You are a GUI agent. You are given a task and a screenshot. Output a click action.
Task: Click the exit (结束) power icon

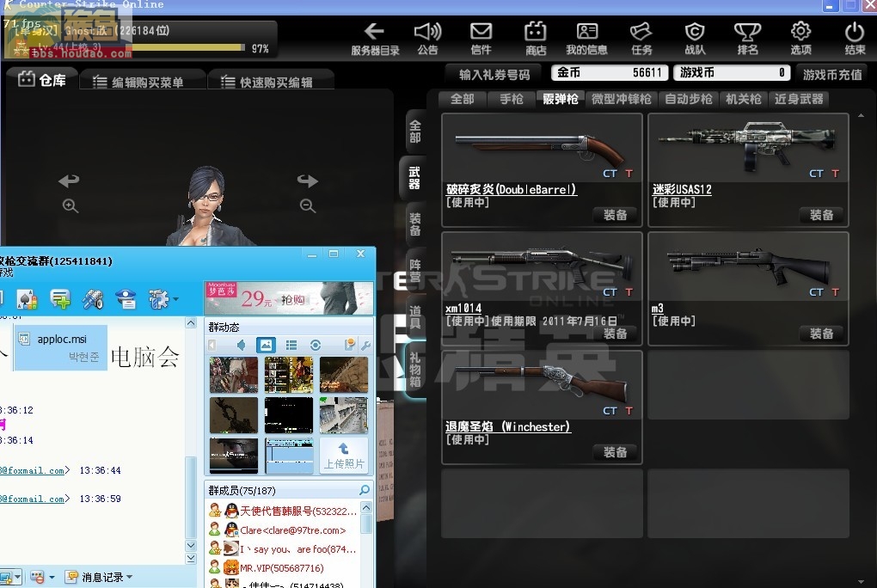855,38
